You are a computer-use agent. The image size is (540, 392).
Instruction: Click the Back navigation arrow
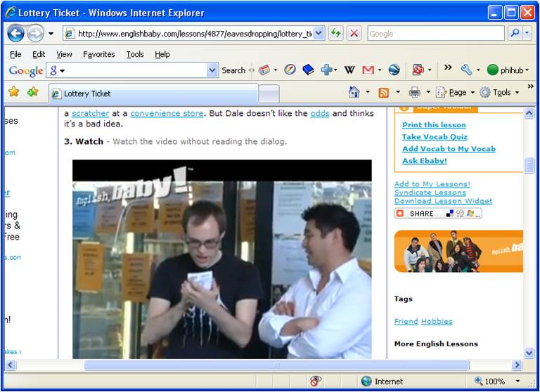pos(15,33)
